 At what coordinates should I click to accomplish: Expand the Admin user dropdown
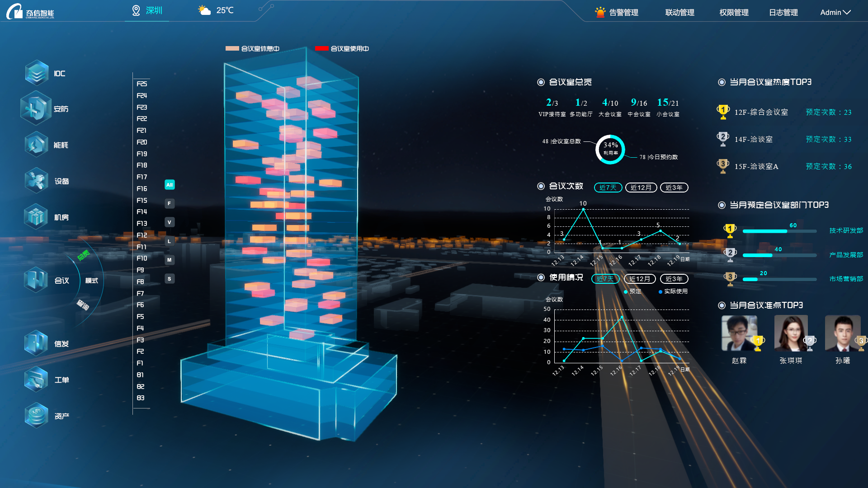pyautogui.click(x=835, y=13)
